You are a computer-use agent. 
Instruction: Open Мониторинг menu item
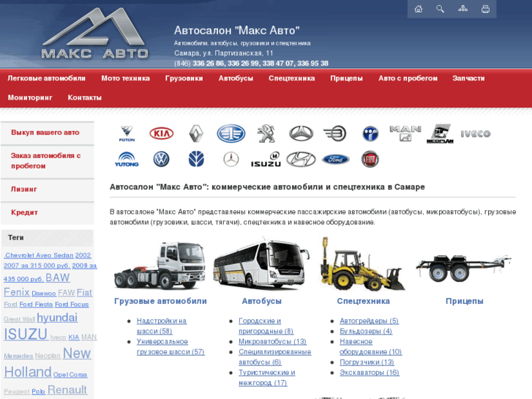coord(30,98)
